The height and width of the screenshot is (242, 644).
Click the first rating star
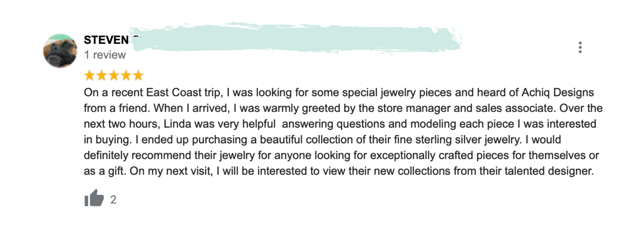click(x=89, y=76)
